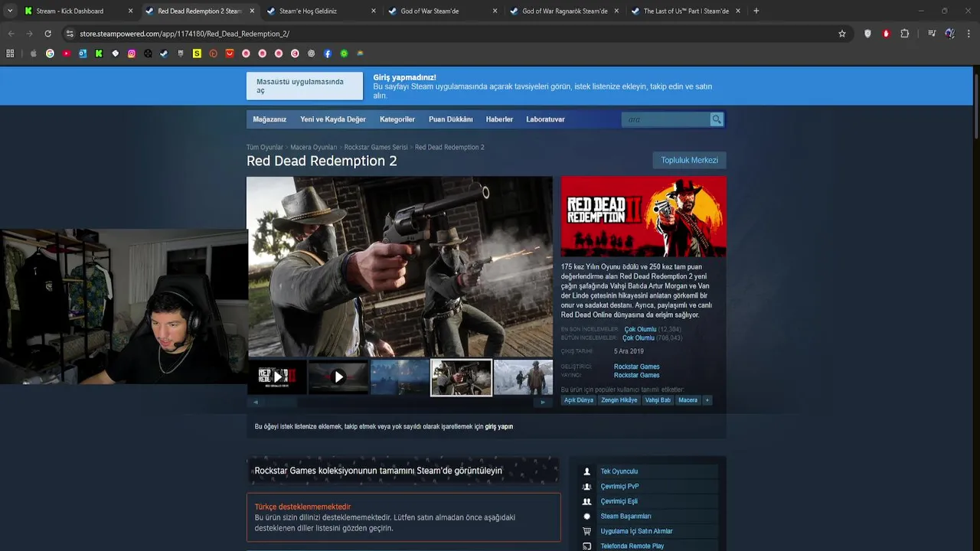Click the address bar URL
980x551 pixels.
click(185, 34)
